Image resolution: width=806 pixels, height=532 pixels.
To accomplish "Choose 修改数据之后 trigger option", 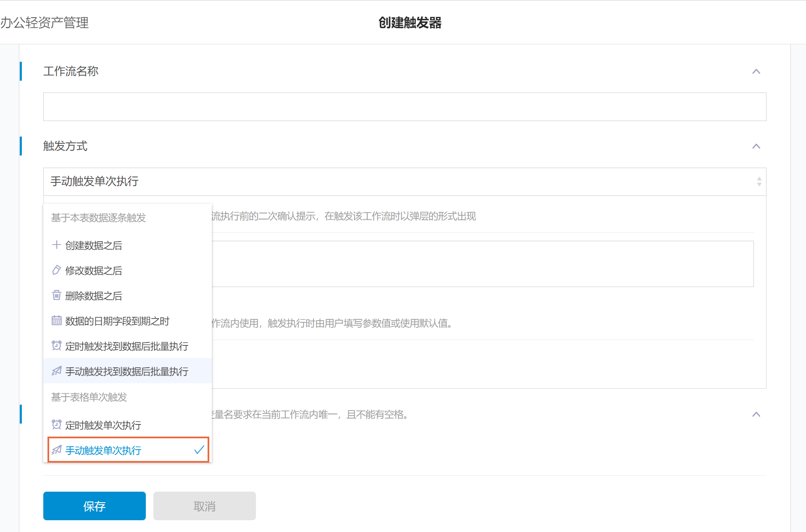I will point(94,271).
